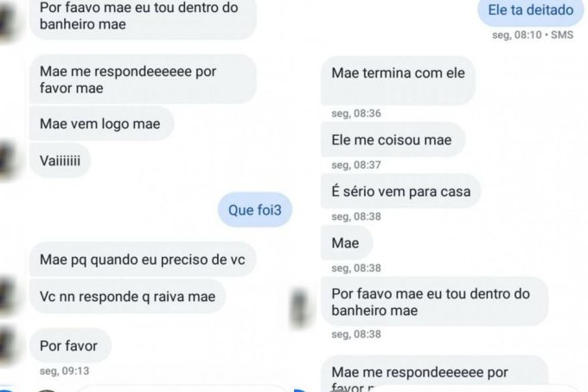Click the blurred avatar beside 'Por favor'

pos(8,345)
